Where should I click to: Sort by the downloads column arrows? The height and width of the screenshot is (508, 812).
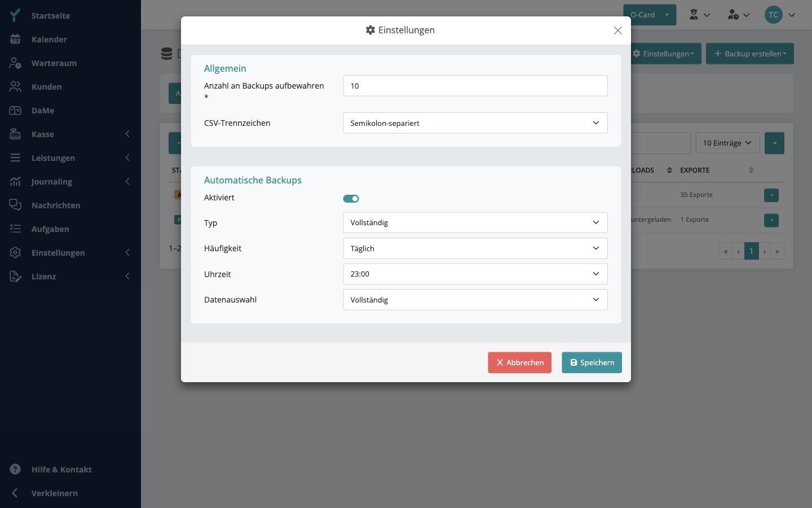pyautogui.click(x=669, y=170)
